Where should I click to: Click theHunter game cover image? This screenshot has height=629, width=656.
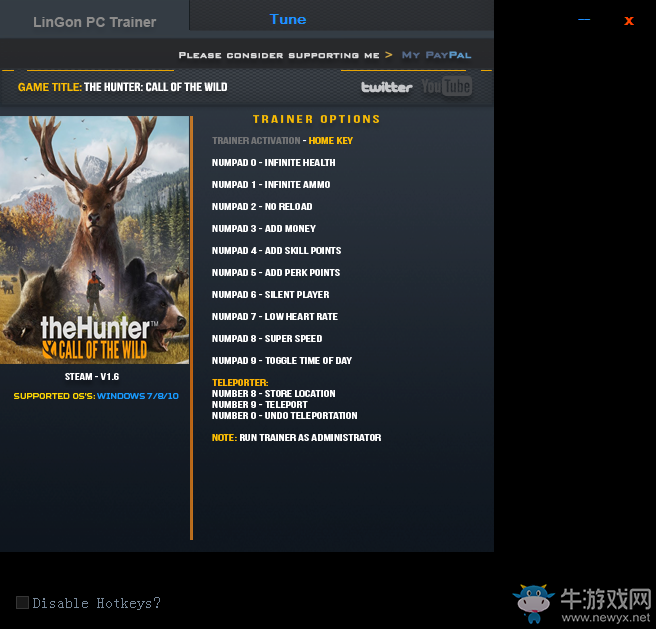pos(95,240)
